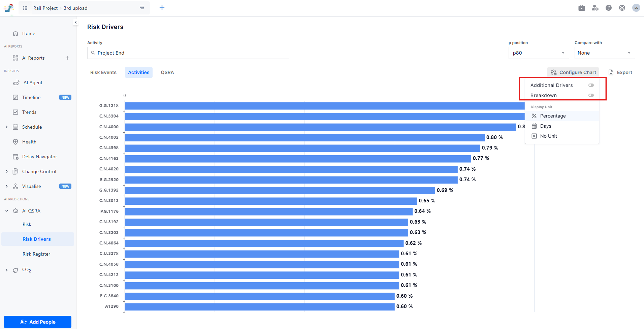Expand the Schedule menu in sidebar
This screenshot has height=329, width=644.
pyautogui.click(x=7, y=127)
